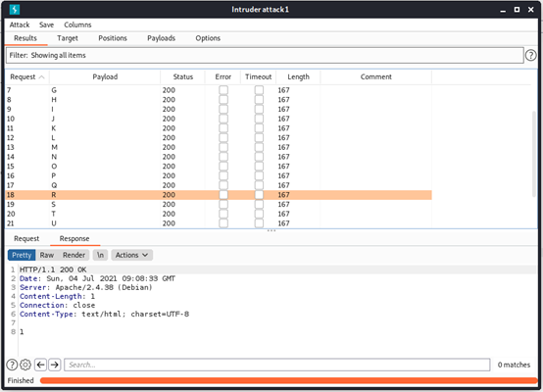Select the Raw view button
The width and height of the screenshot is (543, 392).
click(47, 255)
